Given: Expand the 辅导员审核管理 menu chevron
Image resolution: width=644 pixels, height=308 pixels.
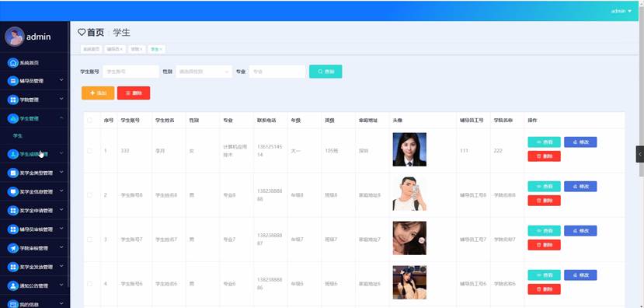Looking at the screenshot, I should click(x=61, y=228).
